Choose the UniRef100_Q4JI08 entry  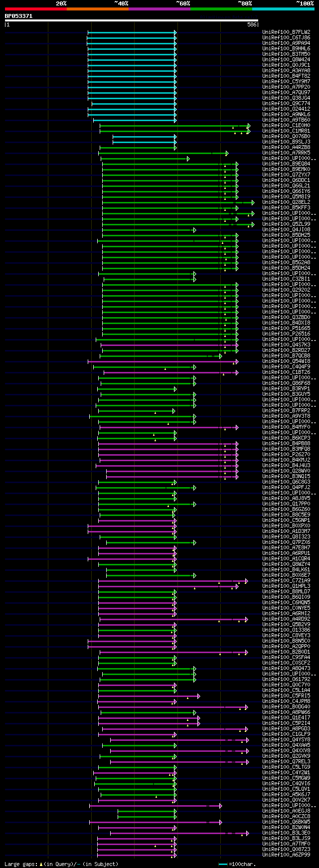click(286, 230)
